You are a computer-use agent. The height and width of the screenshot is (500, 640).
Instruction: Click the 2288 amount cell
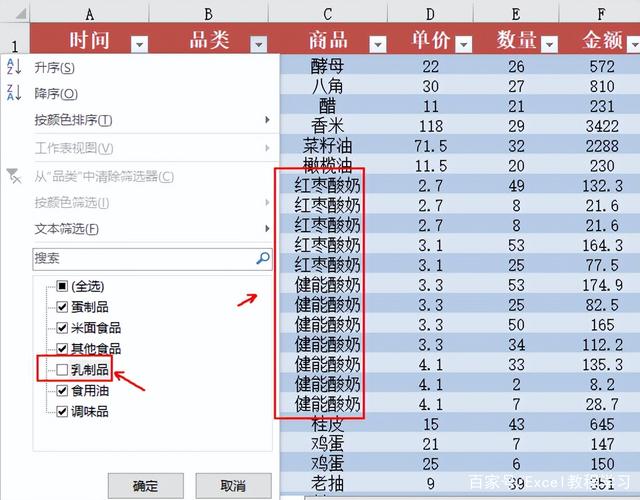(x=602, y=146)
